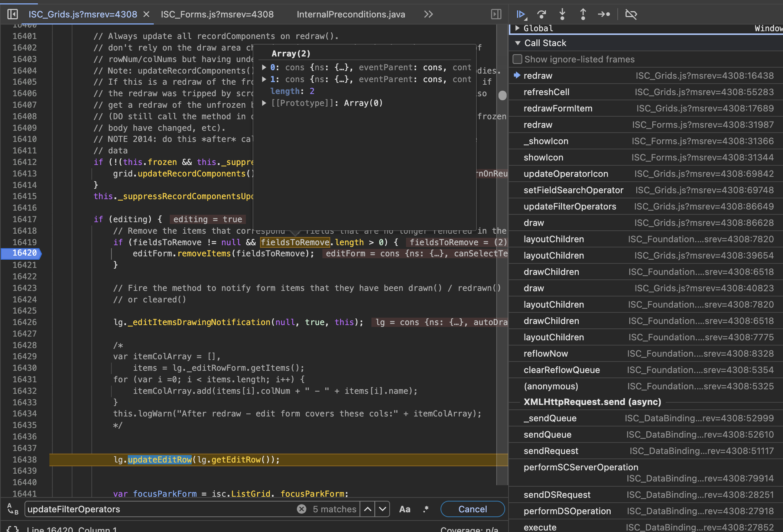Select the sendQueue call stack frame
The height and width of the screenshot is (532, 783).
coord(646,435)
